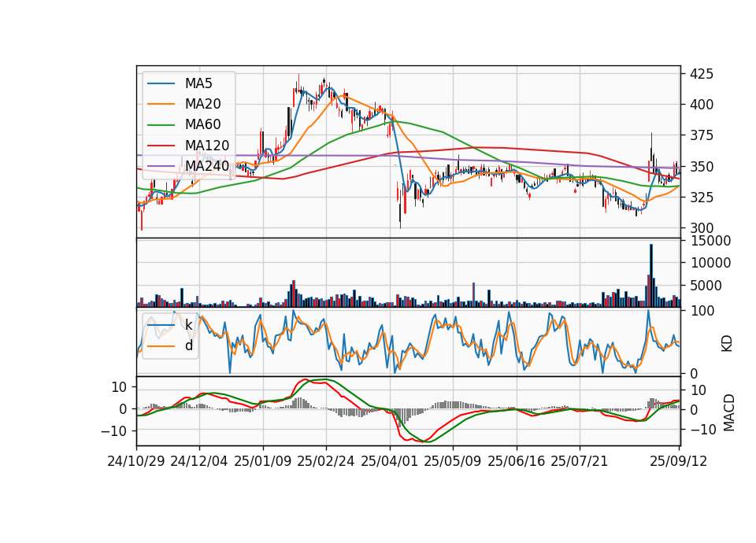Click the 25/09/12 date axis label
Viewport: 756px width, 543px height.
pos(679,461)
